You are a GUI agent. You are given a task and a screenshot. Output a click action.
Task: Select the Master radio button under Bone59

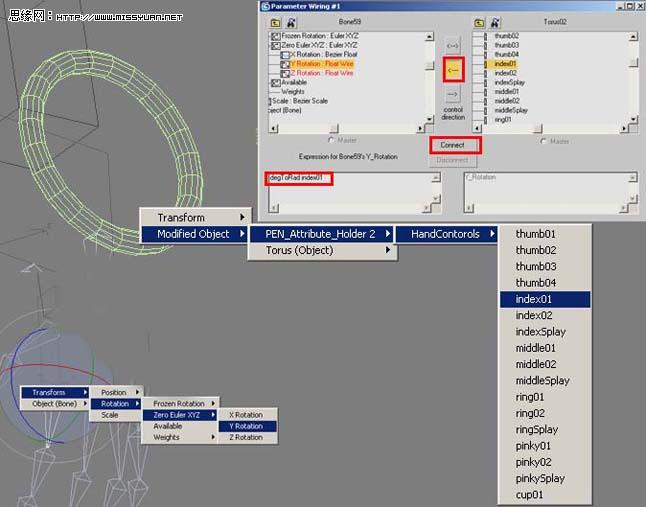331,141
